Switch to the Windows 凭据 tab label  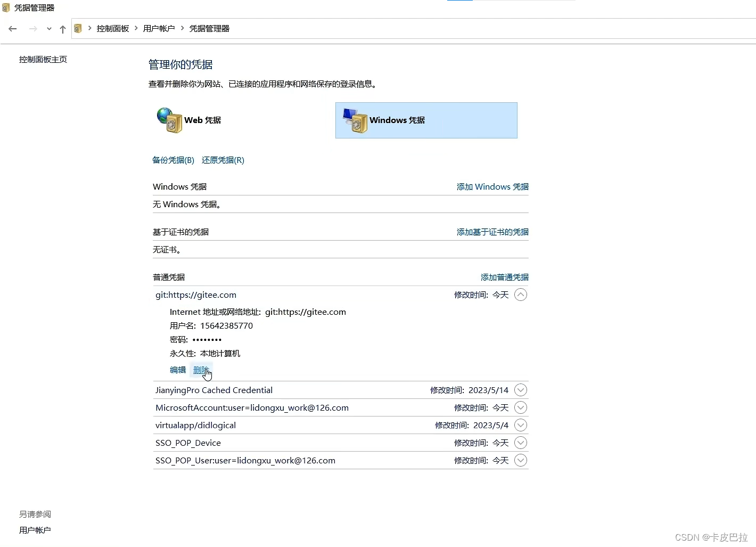click(397, 120)
